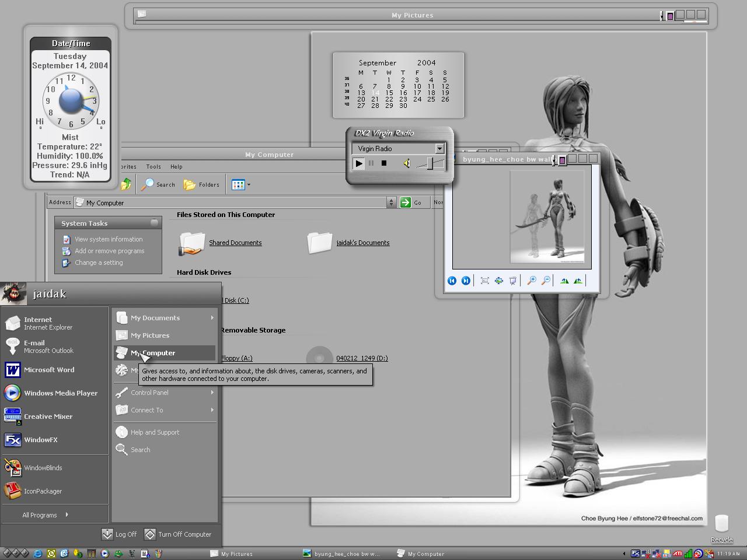This screenshot has height=560, width=747.
Task: Play Virgin Radio stream
Action: 359,163
